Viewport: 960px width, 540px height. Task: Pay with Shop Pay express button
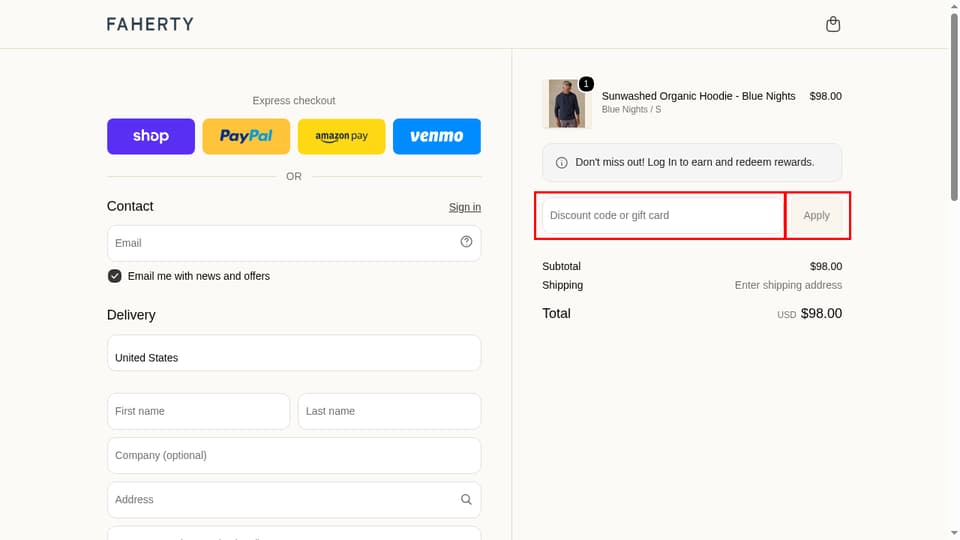[151, 136]
